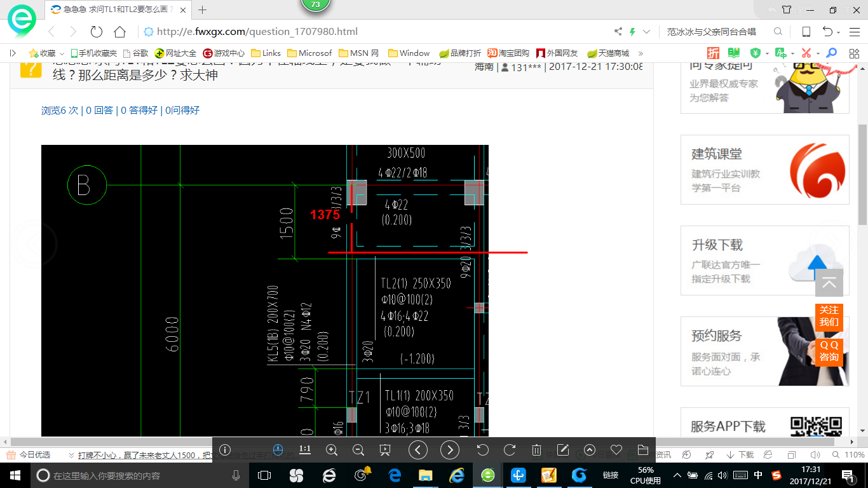Viewport: 868px width, 488px height.
Task: Click the magnifier search icon
Action: (778, 32)
